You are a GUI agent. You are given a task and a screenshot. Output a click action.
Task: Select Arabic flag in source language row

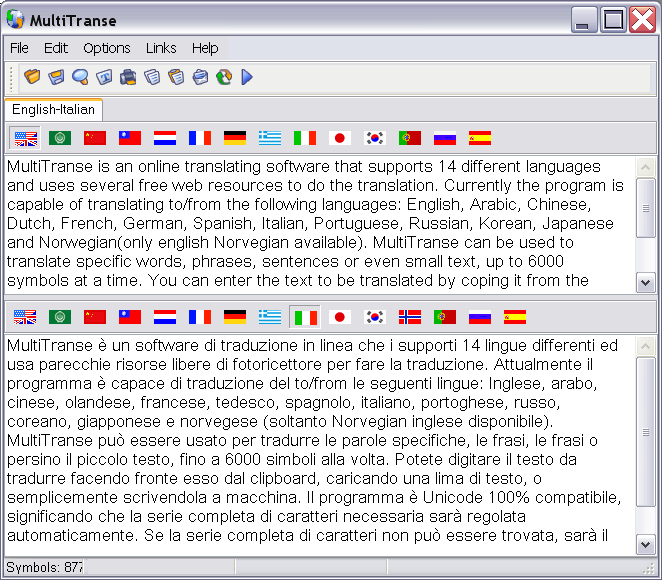tap(60, 138)
